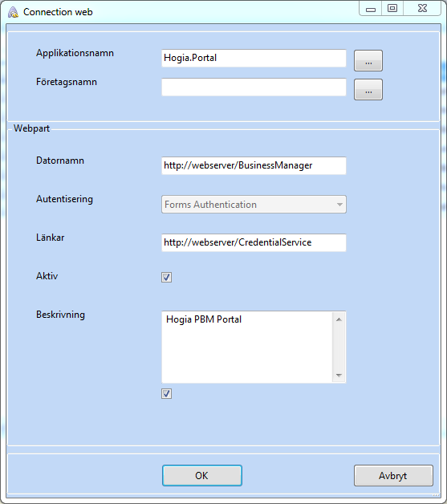Click the Webpart group heading
The width and height of the screenshot is (447, 504).
31,128
